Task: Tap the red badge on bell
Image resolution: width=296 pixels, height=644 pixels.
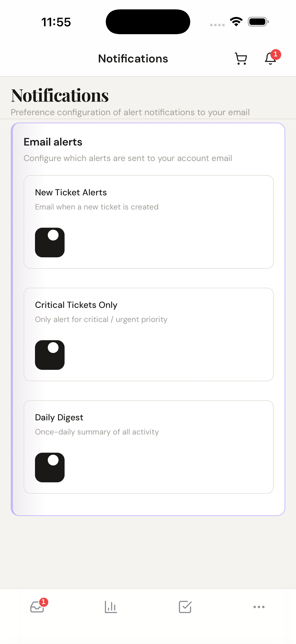Action: [x=276, y=54]
